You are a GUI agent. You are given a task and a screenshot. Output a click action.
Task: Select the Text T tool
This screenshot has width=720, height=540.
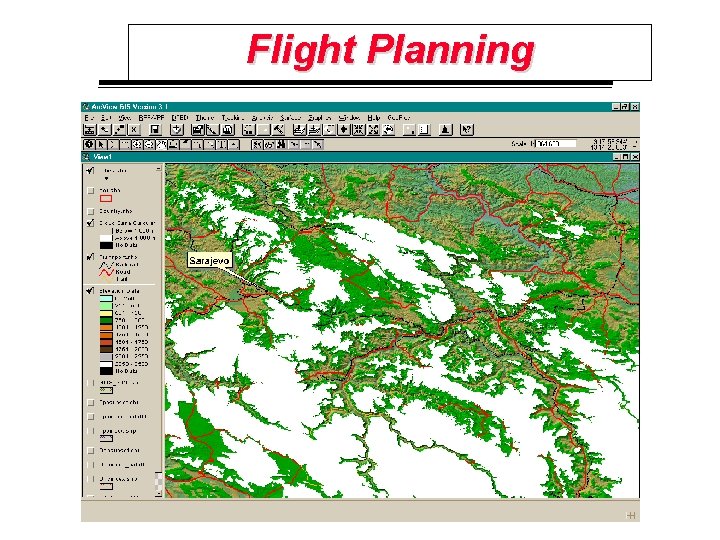point(222,145)
